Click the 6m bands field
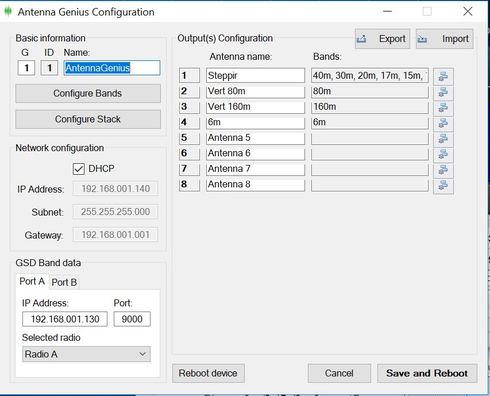The height and width of the screenshot is (396, 490). pos(370,122)
